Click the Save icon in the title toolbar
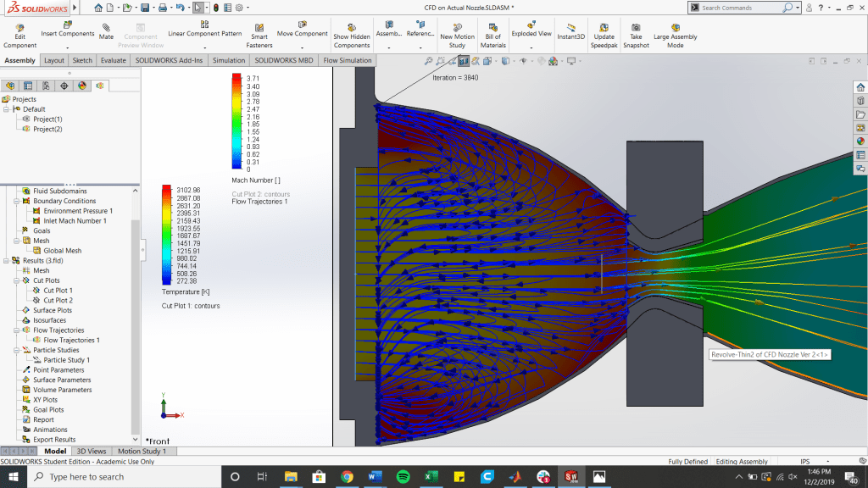The width and height of the screenshot is (868, 488). point(145,8)
